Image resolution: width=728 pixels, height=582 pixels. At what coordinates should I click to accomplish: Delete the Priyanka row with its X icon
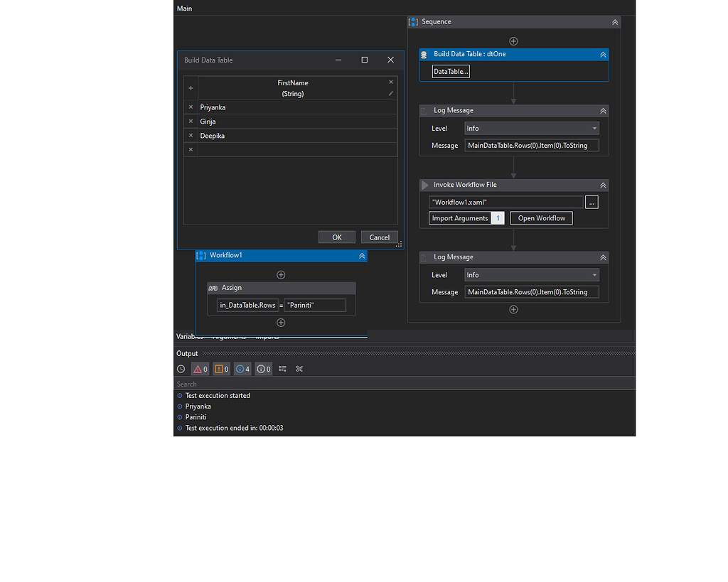tap(190, 107)
